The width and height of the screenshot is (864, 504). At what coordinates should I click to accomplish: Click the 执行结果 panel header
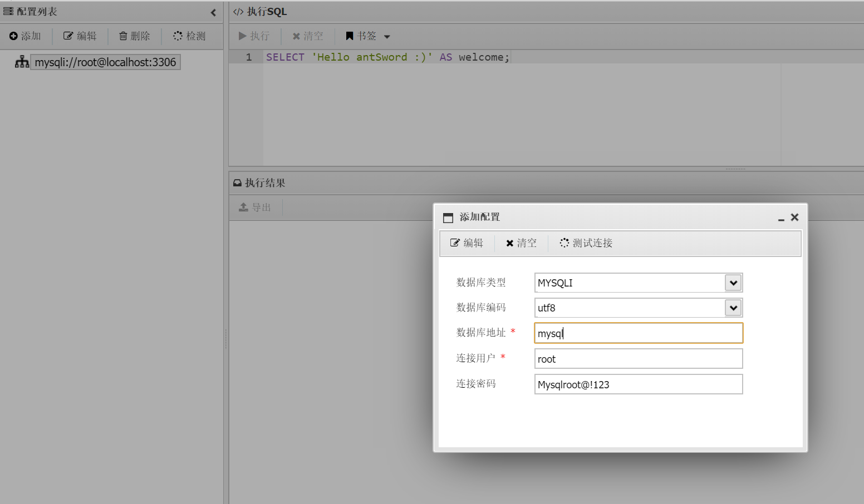pyautogui.click(x=546, y=183)
